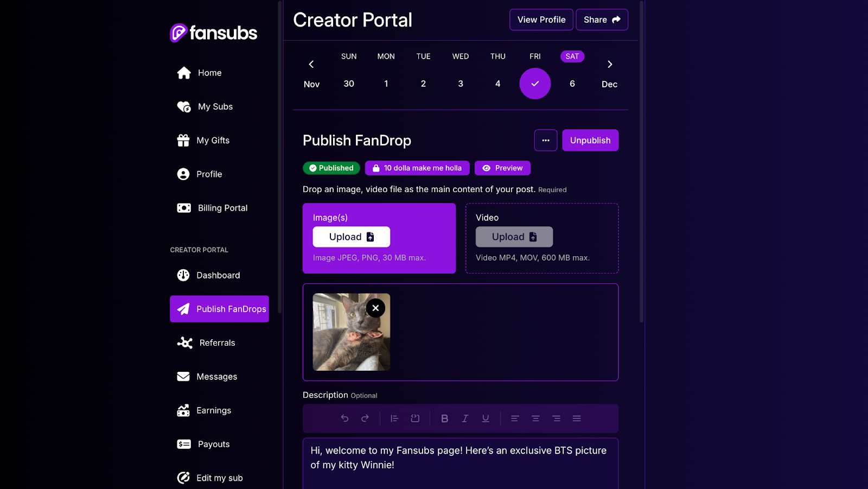Go to the previous week with the left chevron
The width and height of the screenshot is (868, 489).
click(x=311, y=64)
